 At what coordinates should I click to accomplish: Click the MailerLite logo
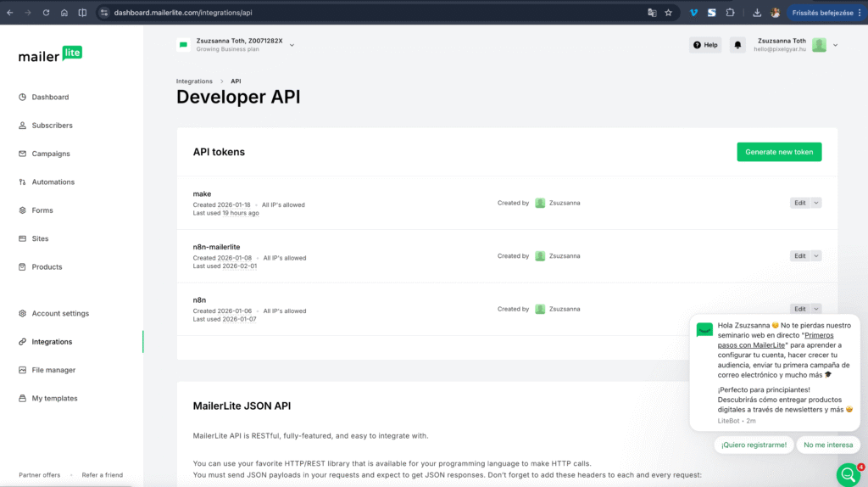pos(50,54)
